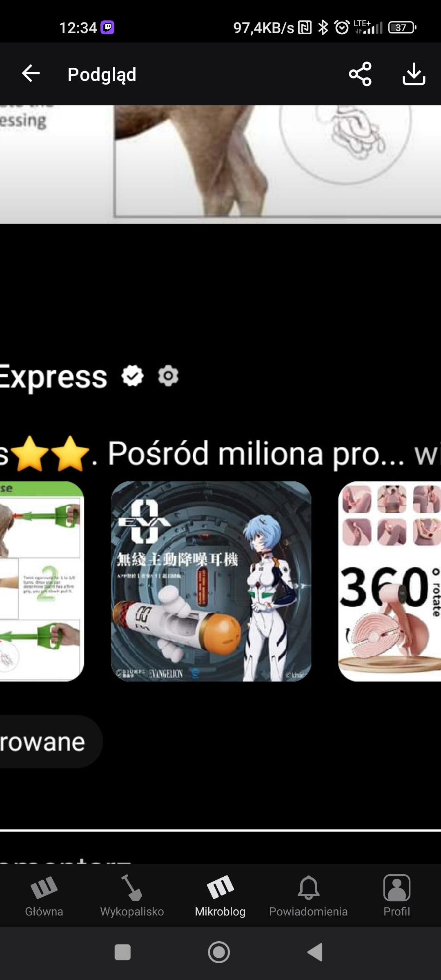441x980 pixels.
Task: Share the previewed image
Action: [360, 74]
